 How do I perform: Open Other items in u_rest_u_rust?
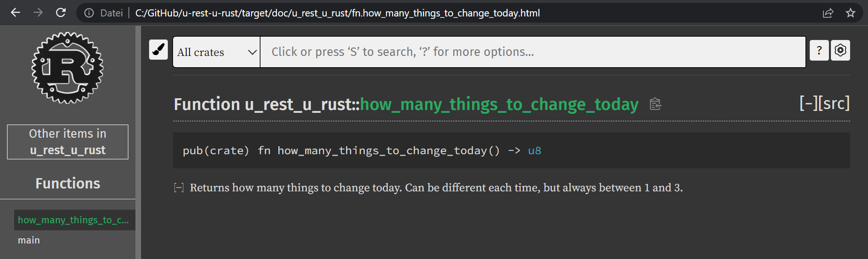(x=68, y=142)
